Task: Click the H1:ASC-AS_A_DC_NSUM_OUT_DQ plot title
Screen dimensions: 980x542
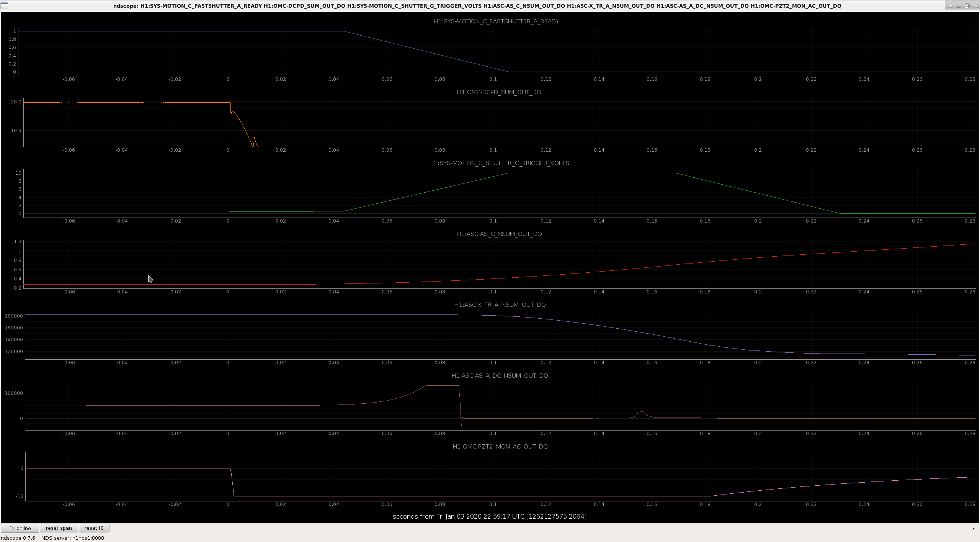Action: 500,376
